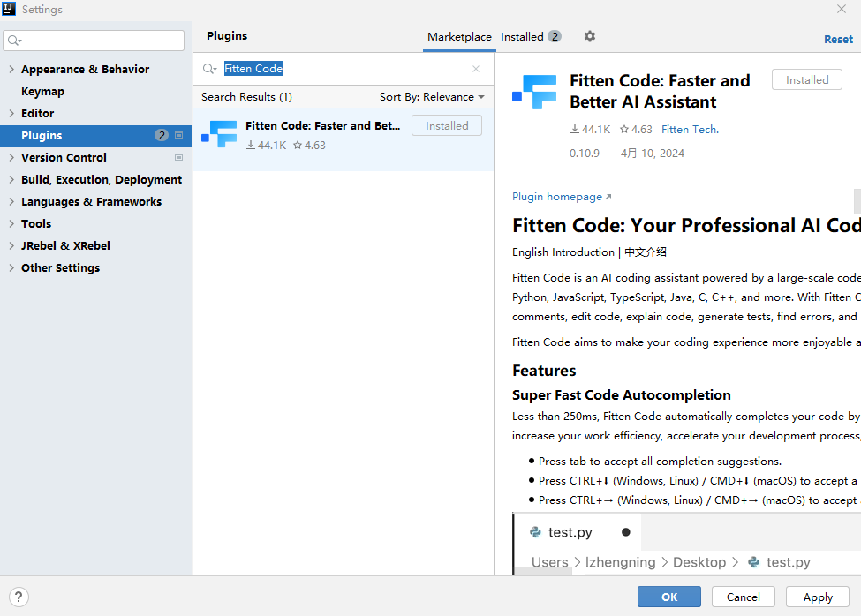Click the Version Control row project-level icon

(x=178, y=157)
